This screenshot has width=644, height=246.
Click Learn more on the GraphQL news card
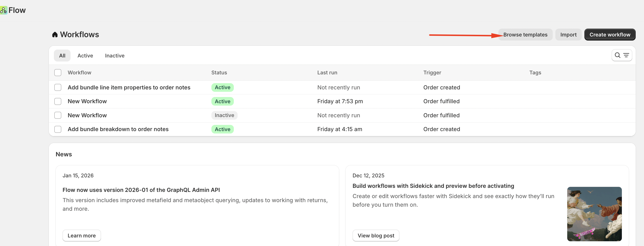(x=82, y=236)
